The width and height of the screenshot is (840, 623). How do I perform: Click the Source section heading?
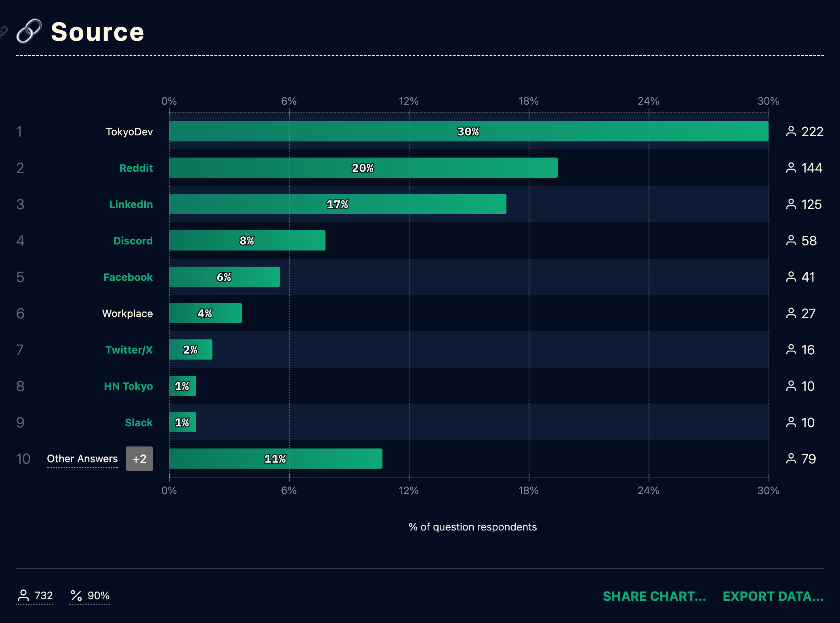tap(97, 32)
